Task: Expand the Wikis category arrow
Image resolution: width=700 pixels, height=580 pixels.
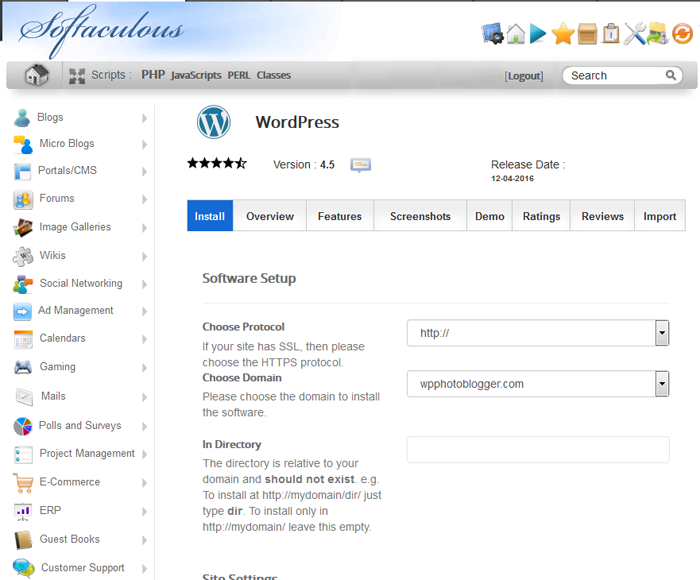Action: 144,256
